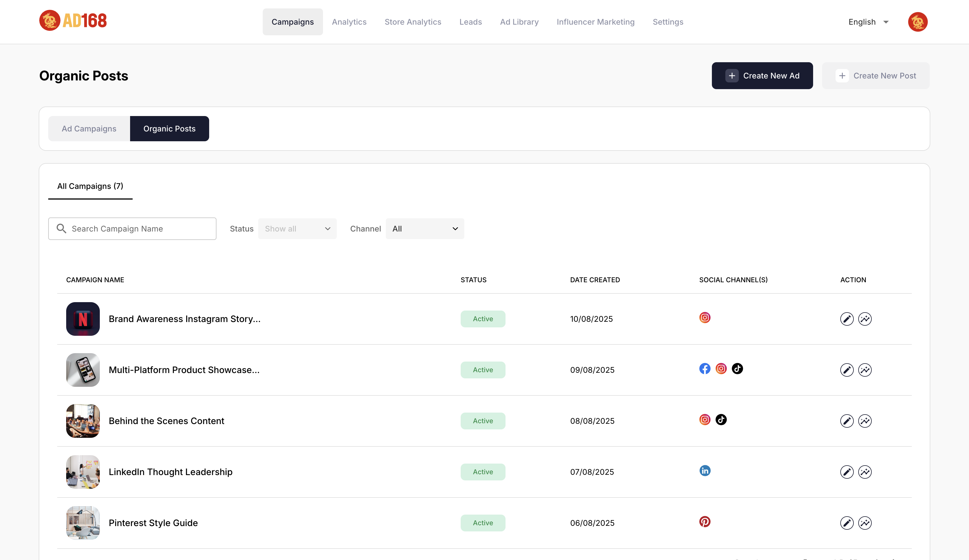Image resolution: width=969 pixels, height=560 pixels.
Task: Click LinkedIn icon in LinkedIn Thought Leadership row
Action: 704,471
